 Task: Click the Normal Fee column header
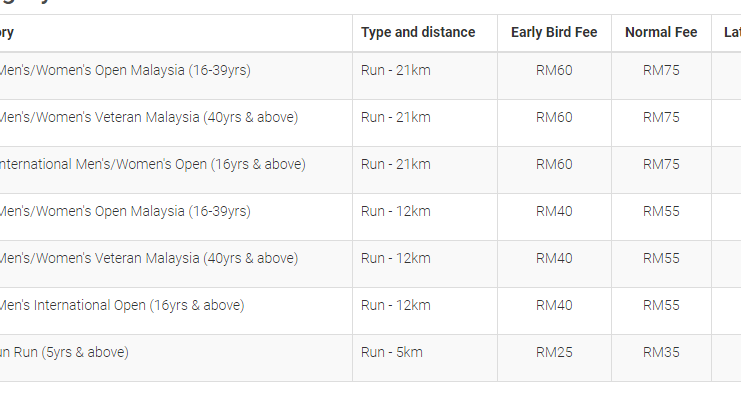coord(660,32)
